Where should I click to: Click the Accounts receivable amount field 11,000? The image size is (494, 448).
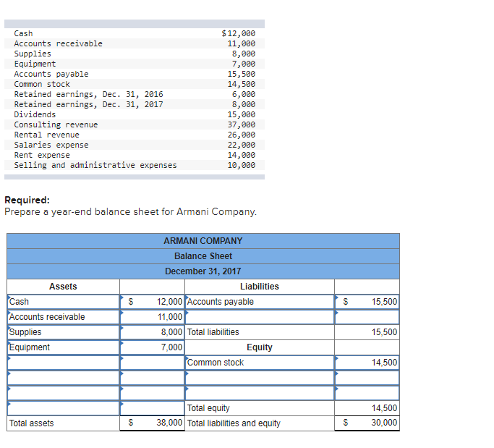(152, 317)
